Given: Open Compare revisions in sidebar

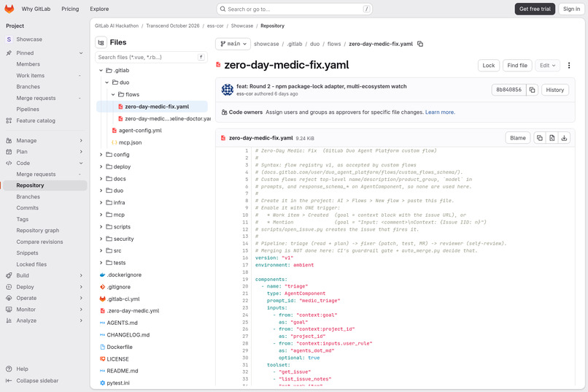Looking at the screenshot, I should pyautogui.click(x=39, y=242).
